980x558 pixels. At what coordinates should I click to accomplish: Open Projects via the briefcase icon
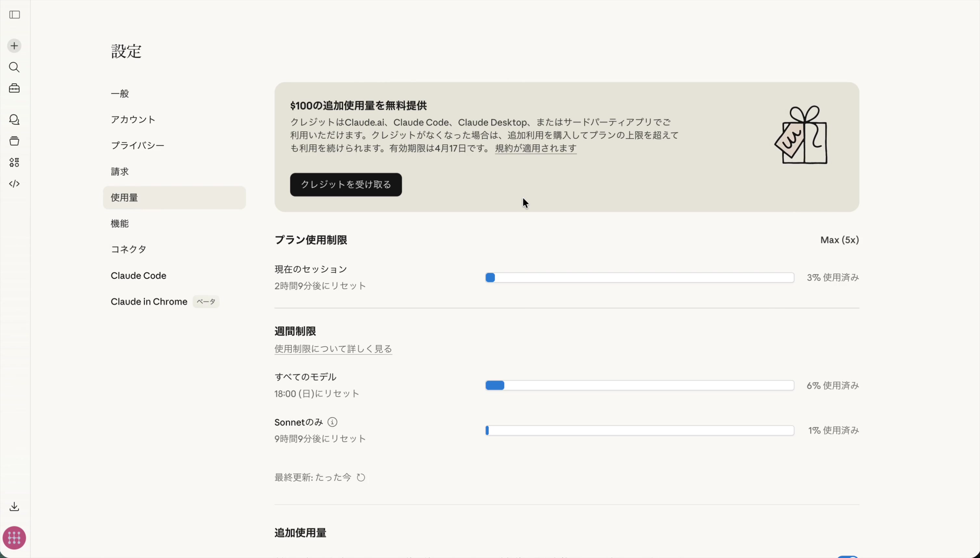tap(14, 89)
